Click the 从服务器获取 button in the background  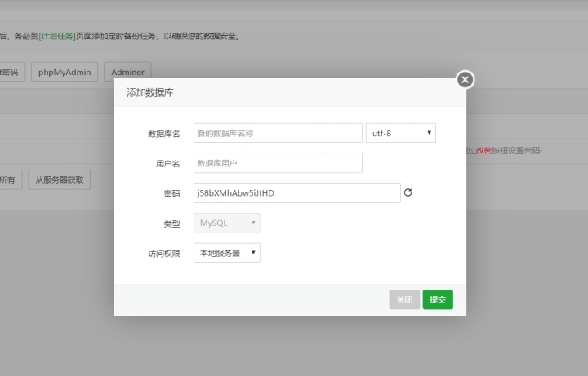(60, 179)
